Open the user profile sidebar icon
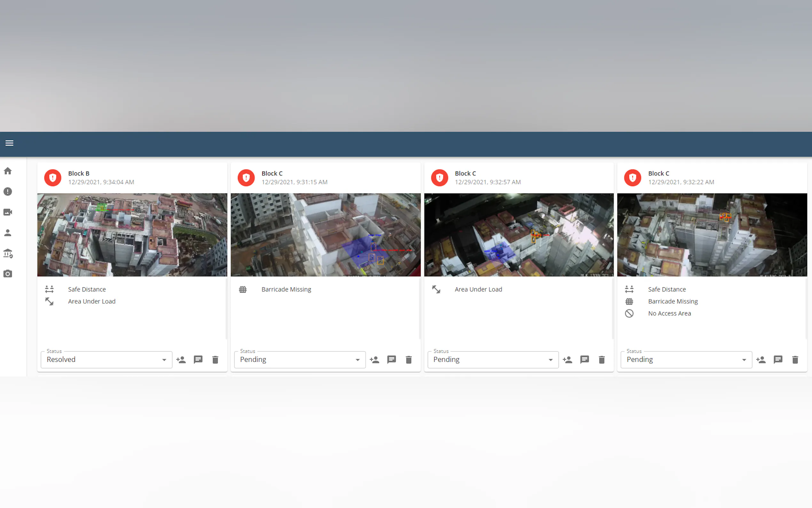 pyautogui.click(x=8, y=233)
